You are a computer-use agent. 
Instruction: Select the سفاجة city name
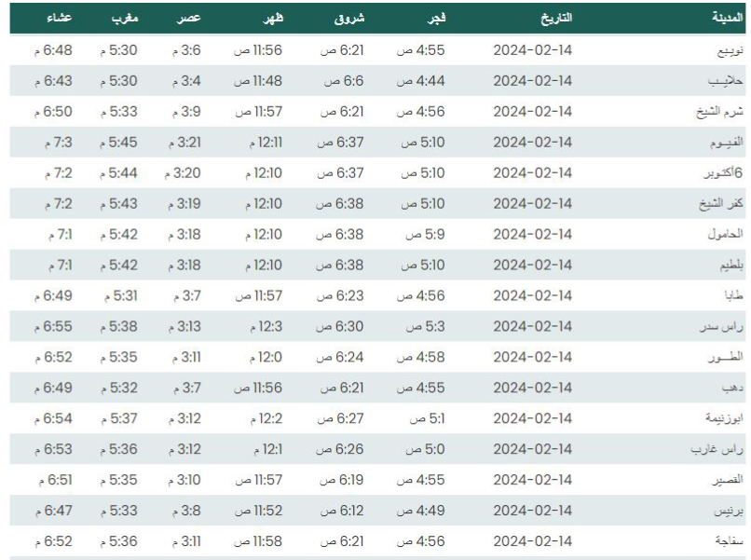(730, 541)
